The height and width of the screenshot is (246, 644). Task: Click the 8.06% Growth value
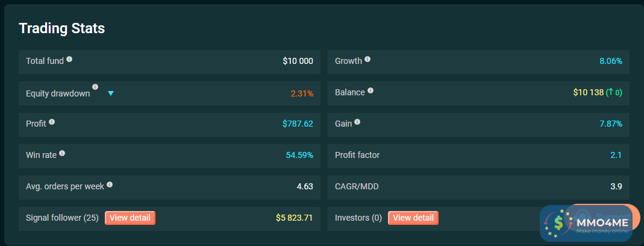(611, 61)
